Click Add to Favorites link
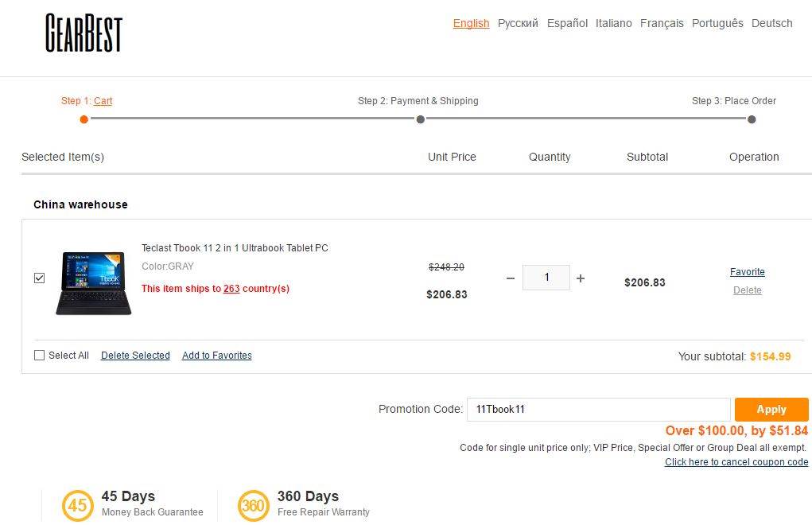Screen dimensions: 812x525 coord(216,356)
